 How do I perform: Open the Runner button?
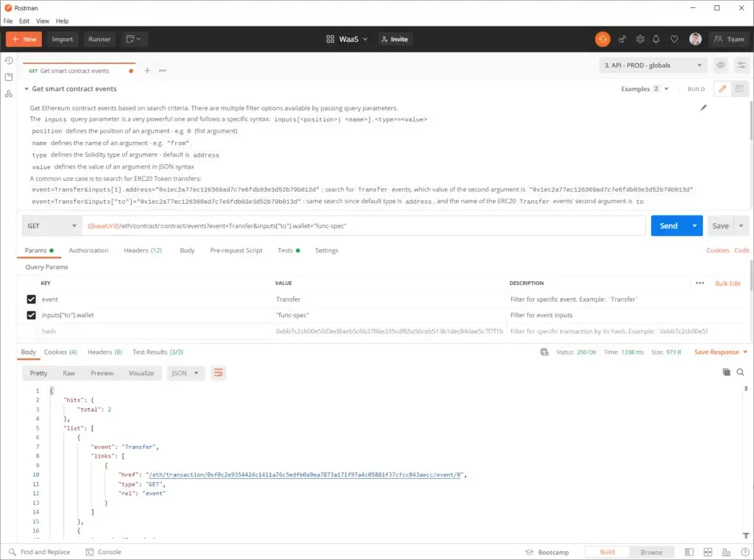pyautogui.click(x=99, y=40)
